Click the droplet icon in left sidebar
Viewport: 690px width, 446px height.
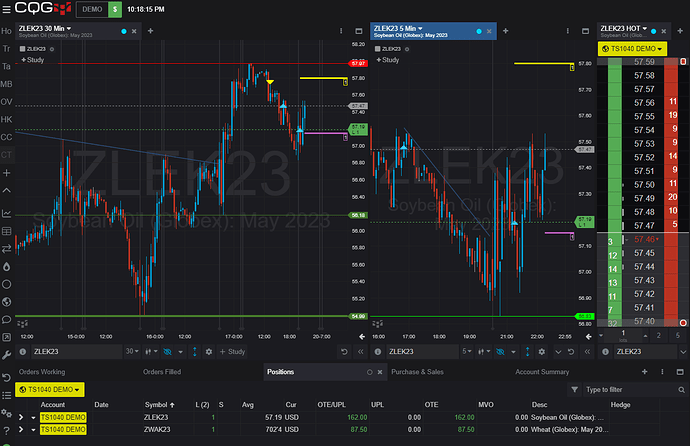coord(7,266)
